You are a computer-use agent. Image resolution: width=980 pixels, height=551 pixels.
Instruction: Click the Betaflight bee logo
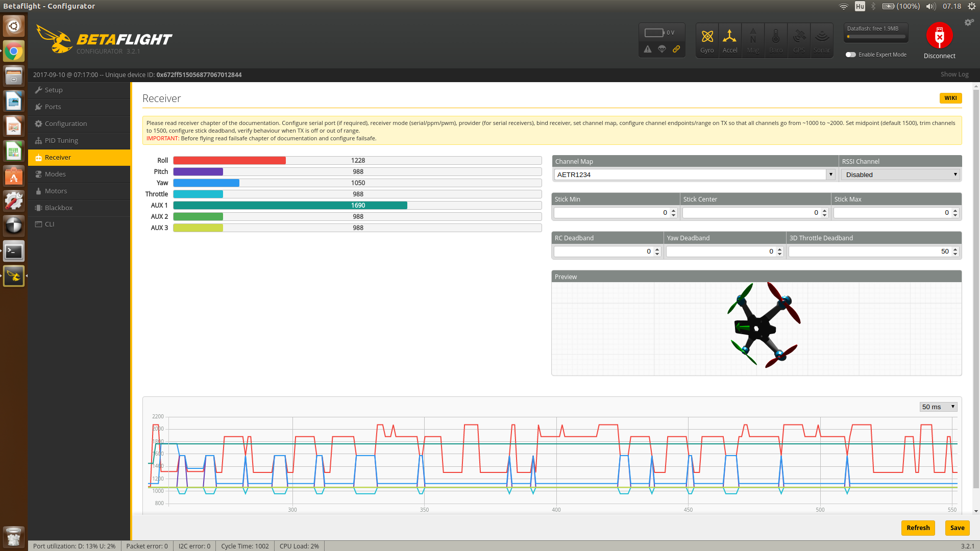[55, 39]
